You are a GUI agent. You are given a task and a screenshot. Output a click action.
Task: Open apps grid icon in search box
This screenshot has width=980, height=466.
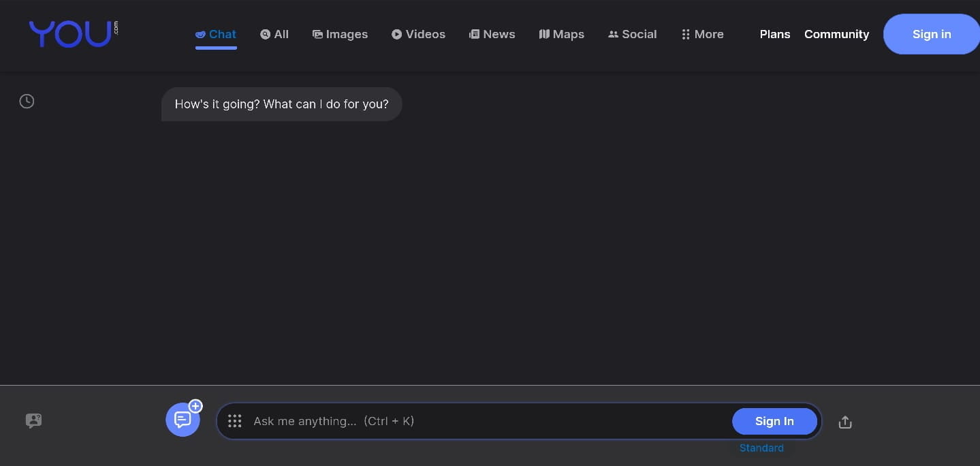pos(235,421)
